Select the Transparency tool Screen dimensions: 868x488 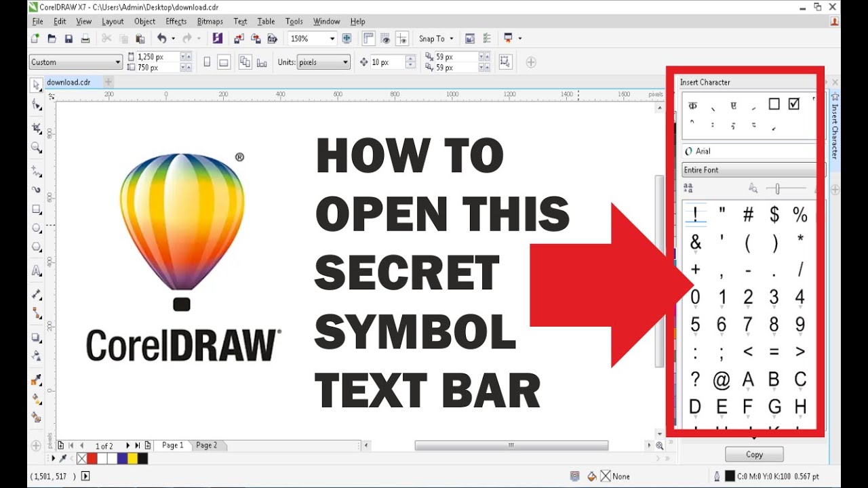click(37, 356)
